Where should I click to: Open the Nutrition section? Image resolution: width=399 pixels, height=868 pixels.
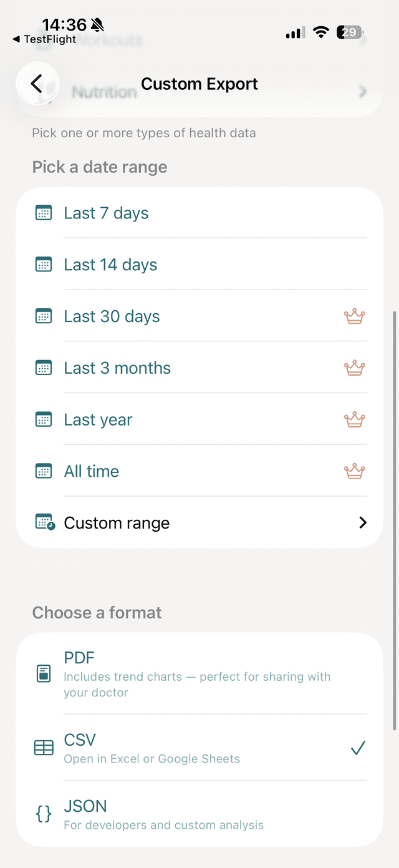tap(104, 92)
